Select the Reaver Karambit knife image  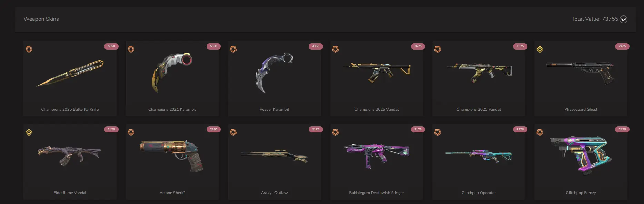(x=274, y=73)
